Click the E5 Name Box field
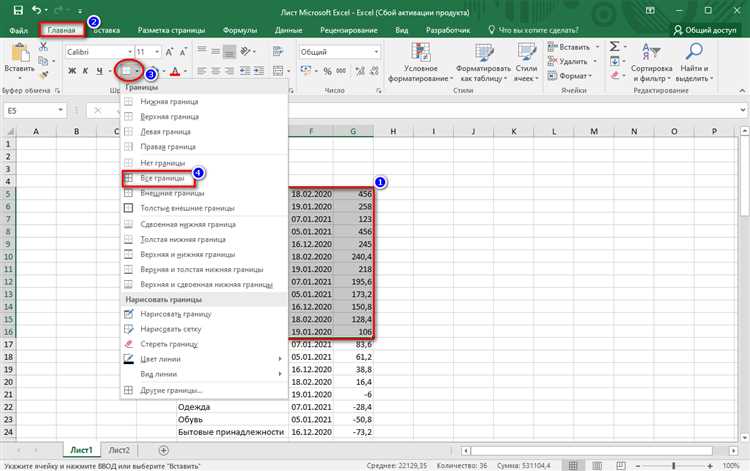This screenshot has width=750, height=471. [30, 110]
